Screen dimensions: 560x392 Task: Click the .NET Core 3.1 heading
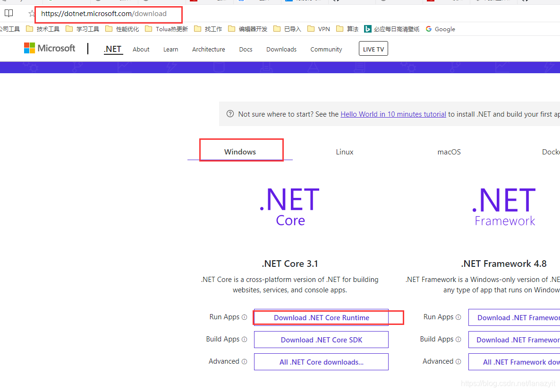coord(289,264)
